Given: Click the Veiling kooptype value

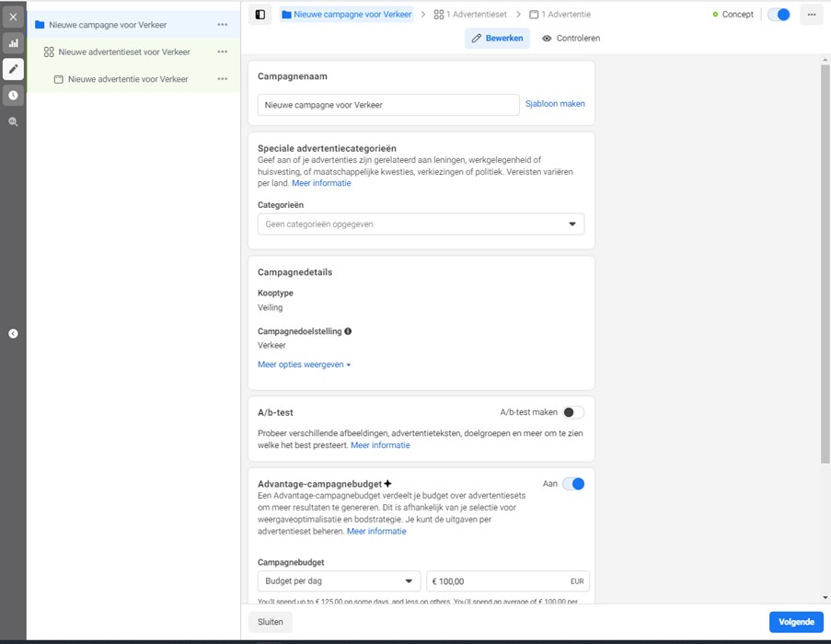Looking at the screenshot, I should (x=271, y=307).
